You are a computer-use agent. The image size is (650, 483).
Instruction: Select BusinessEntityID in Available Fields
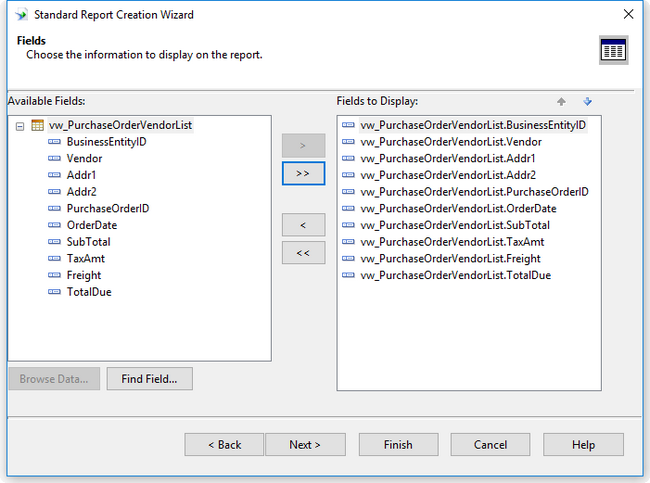coord(107,142)
